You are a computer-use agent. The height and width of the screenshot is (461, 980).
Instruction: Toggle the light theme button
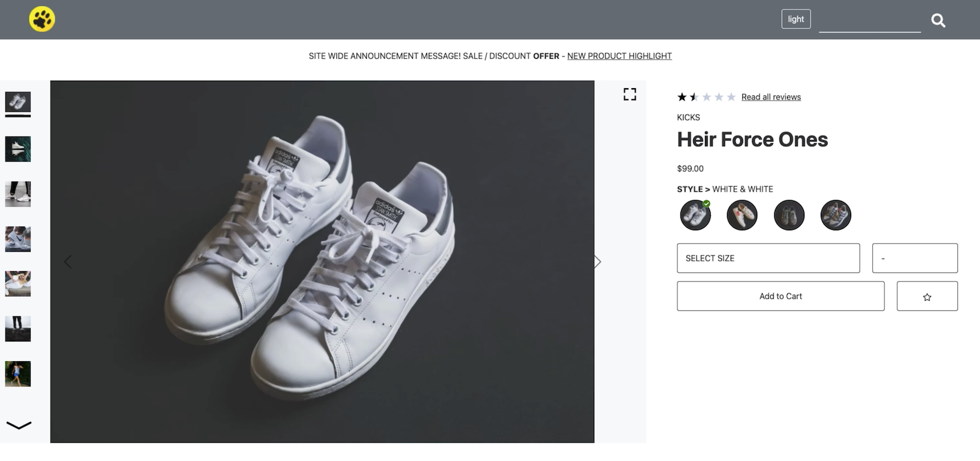795,19
